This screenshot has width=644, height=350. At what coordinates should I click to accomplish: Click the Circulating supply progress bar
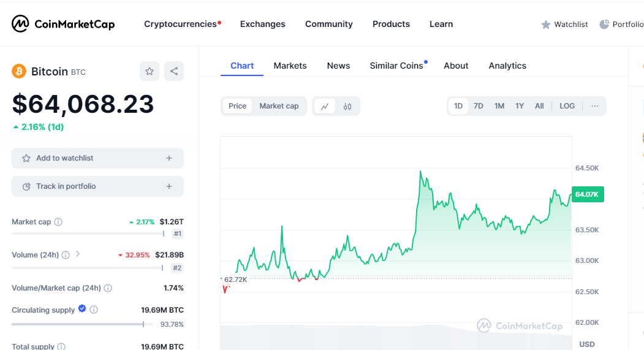pos(82,324)
